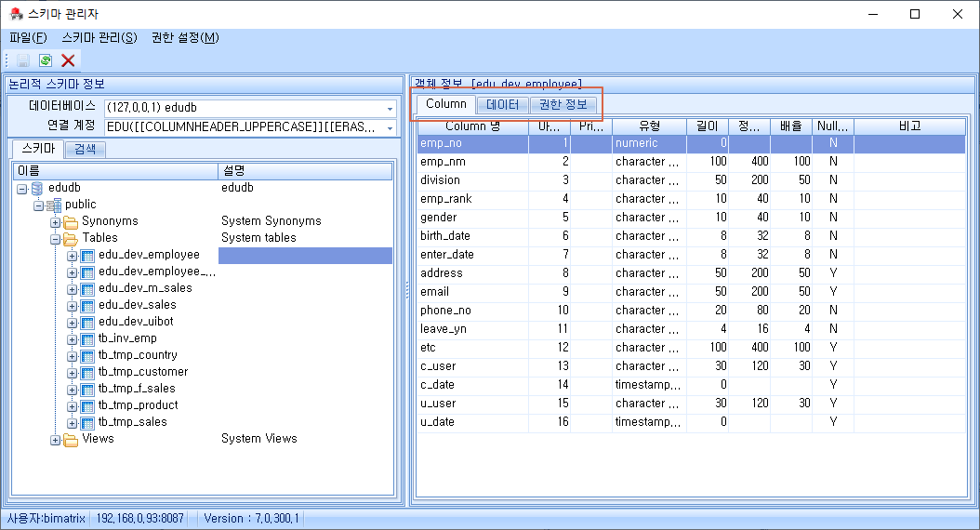Click the tb_tmp_customer table icon
Viewport: 980px width, 530px height.
(87, 373)
